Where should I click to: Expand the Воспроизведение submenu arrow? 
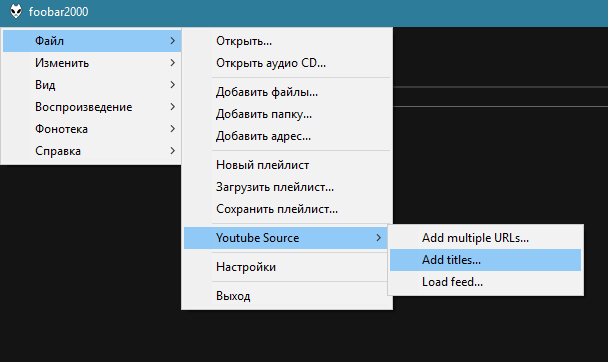[x=173, y=107]
